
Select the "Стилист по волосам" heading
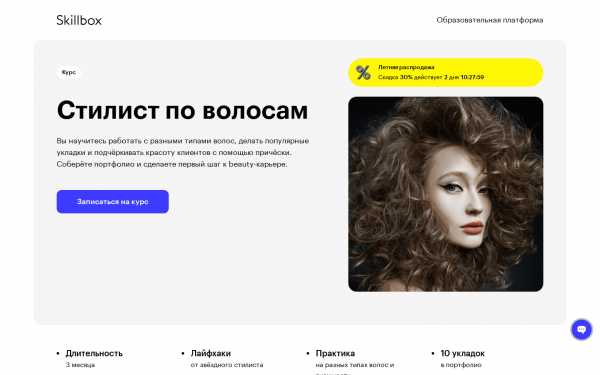[x=182, y=110]
